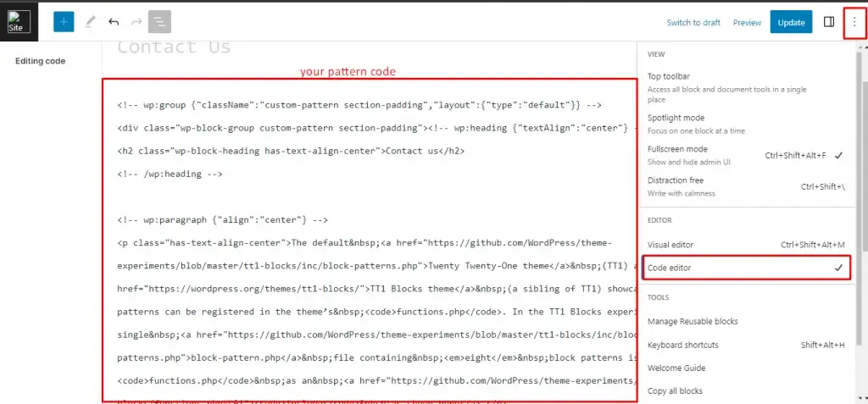
Task: Turn on Top toolbar option
Action: (x=745, y=87)
